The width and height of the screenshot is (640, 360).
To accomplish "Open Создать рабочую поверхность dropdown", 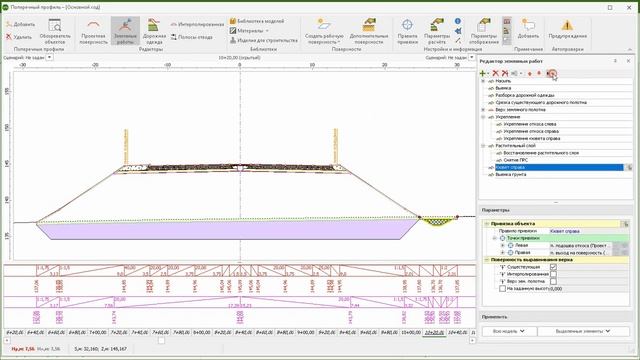I will [x=324, y=31].
